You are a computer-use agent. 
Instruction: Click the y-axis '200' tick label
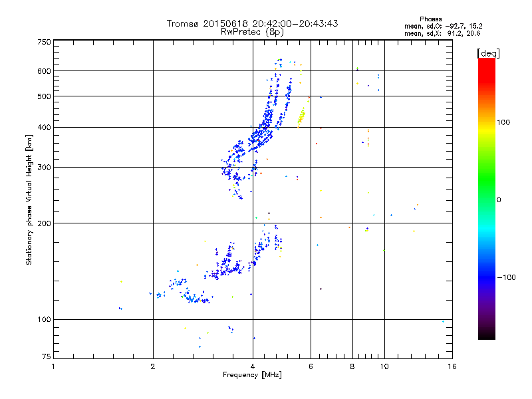coord(44,223)
